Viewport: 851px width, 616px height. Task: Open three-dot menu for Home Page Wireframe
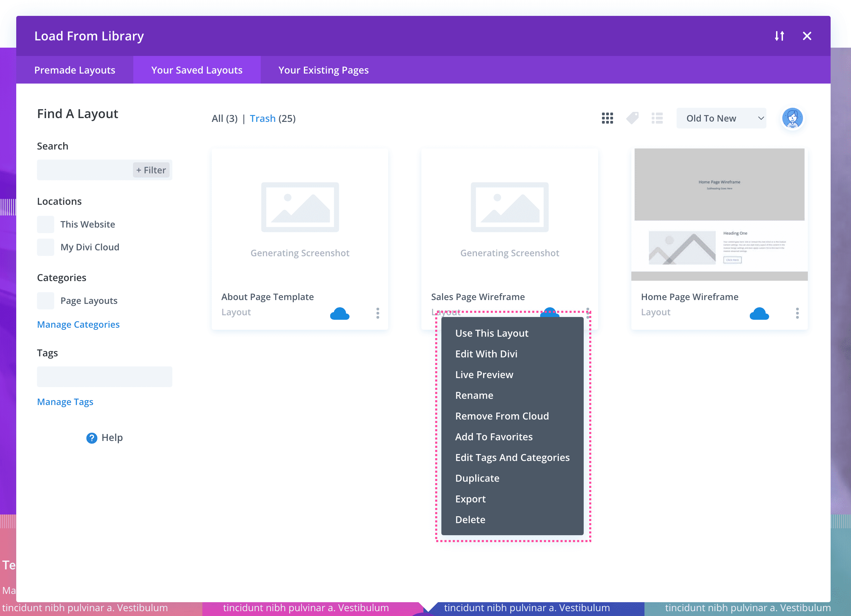[797, 313]
